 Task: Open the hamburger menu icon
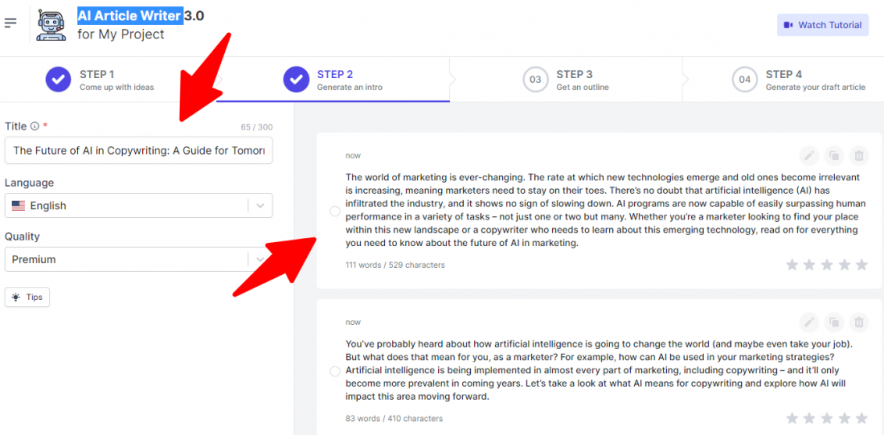[10, 23]
